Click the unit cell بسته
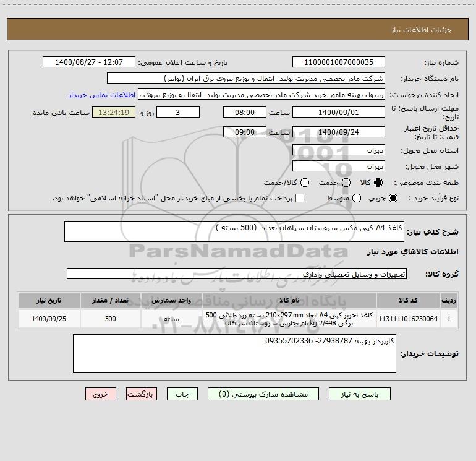Screen dimensions: 476x461 tap(171, 319)
